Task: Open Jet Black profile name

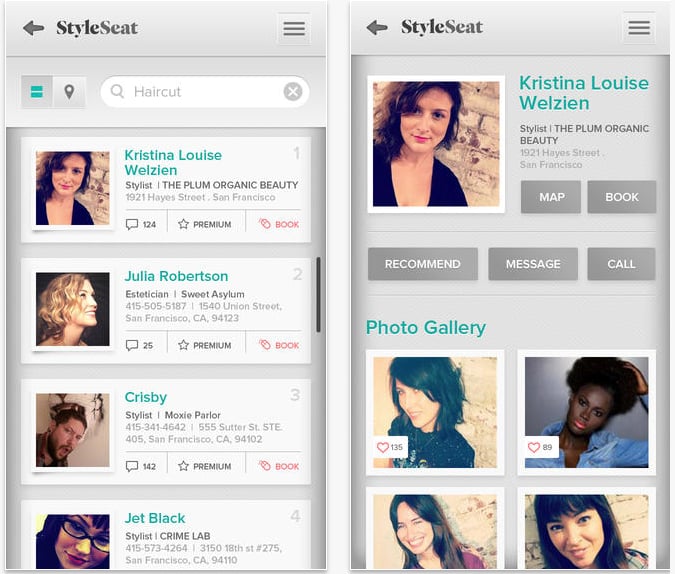Action: (155, 518)
